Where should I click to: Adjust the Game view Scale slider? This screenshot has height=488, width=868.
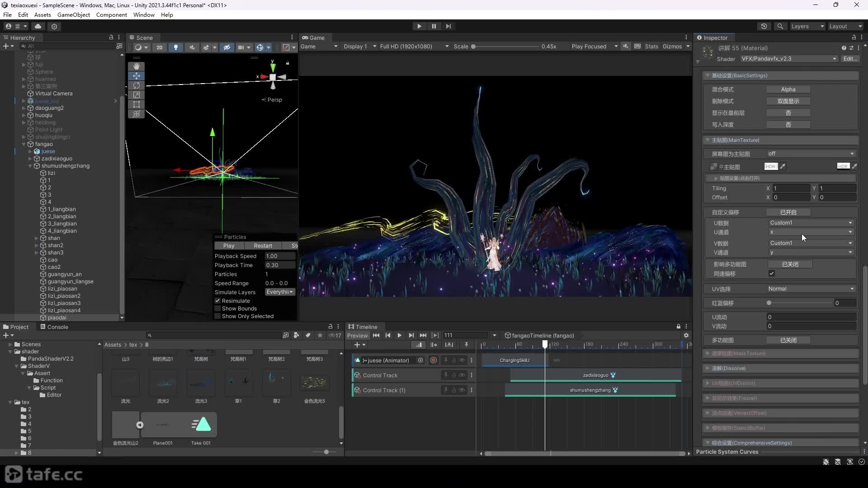pyautogui.click(x=505, y=47)
